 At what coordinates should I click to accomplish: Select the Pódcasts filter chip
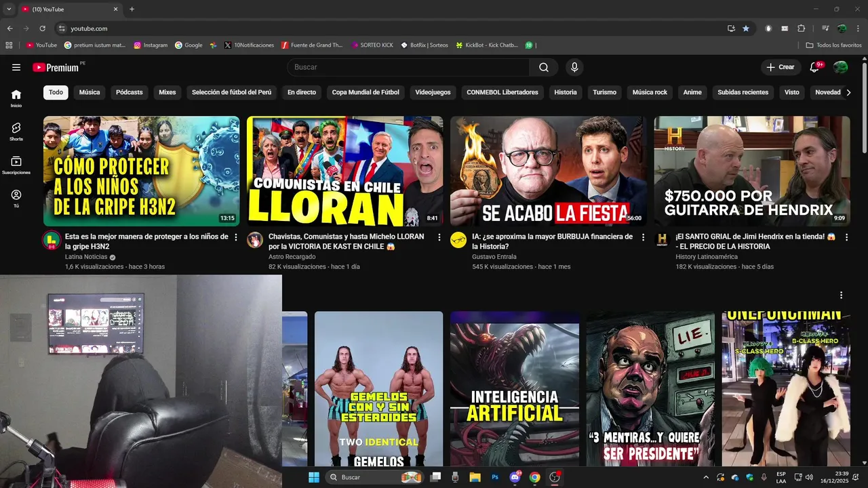(130, 92)
